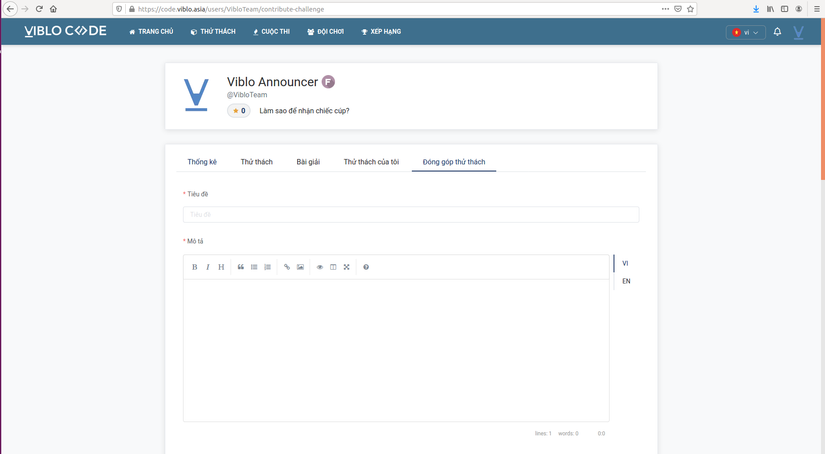Screen dimensions: 825x454
Task: Open the browser library icon
Action: point(770,9)
